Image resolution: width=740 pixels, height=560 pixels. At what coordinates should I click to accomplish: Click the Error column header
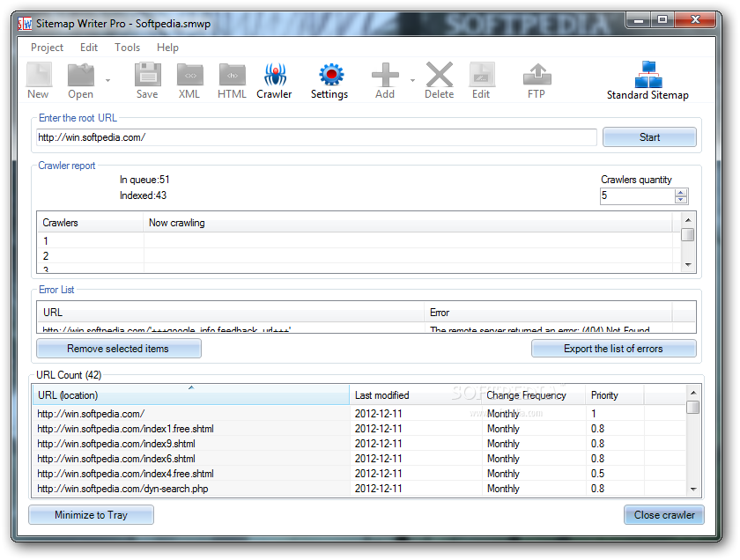[x=548, y=313]
